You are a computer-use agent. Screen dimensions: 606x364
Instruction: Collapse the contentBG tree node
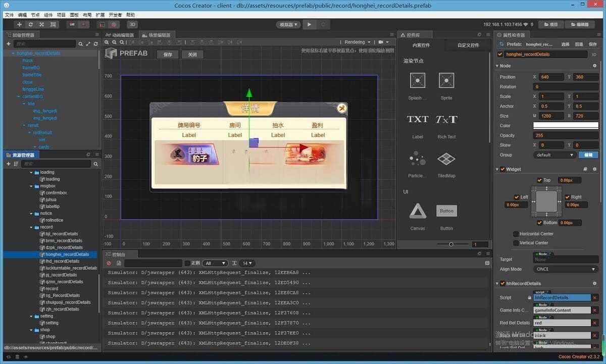(x=19, y=96)
